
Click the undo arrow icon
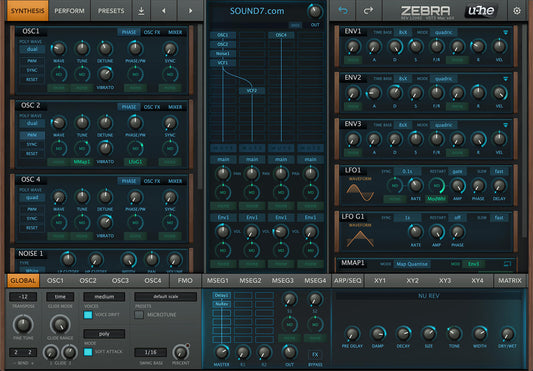343,11
